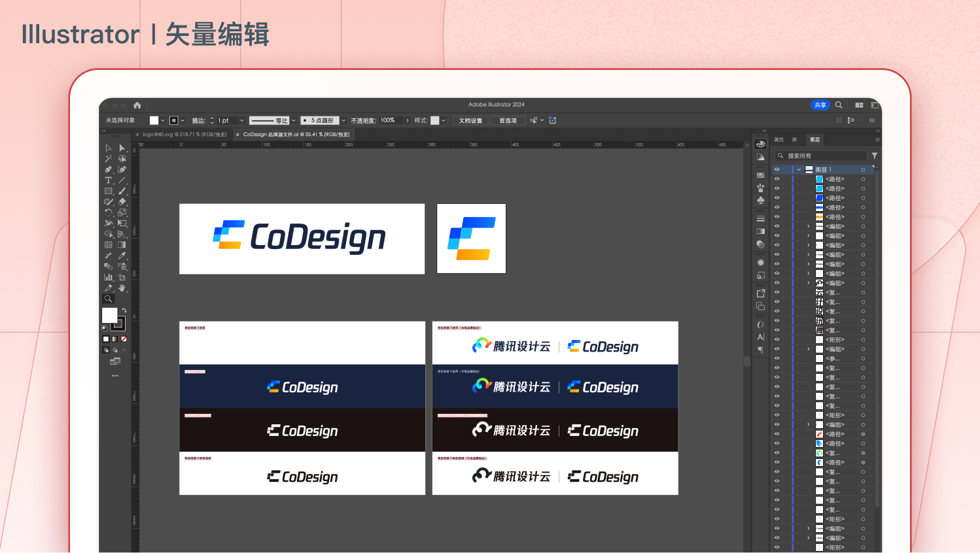Image resolution: width=980 pixels, height=553 pixels.
Task: Set fill to None (red slash box)
Action: (124, 339)
